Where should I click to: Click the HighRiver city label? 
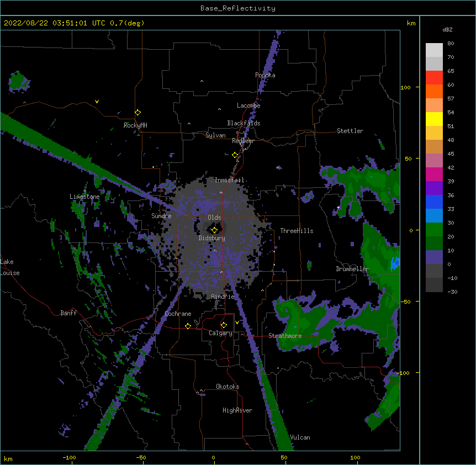click(237, 410)
